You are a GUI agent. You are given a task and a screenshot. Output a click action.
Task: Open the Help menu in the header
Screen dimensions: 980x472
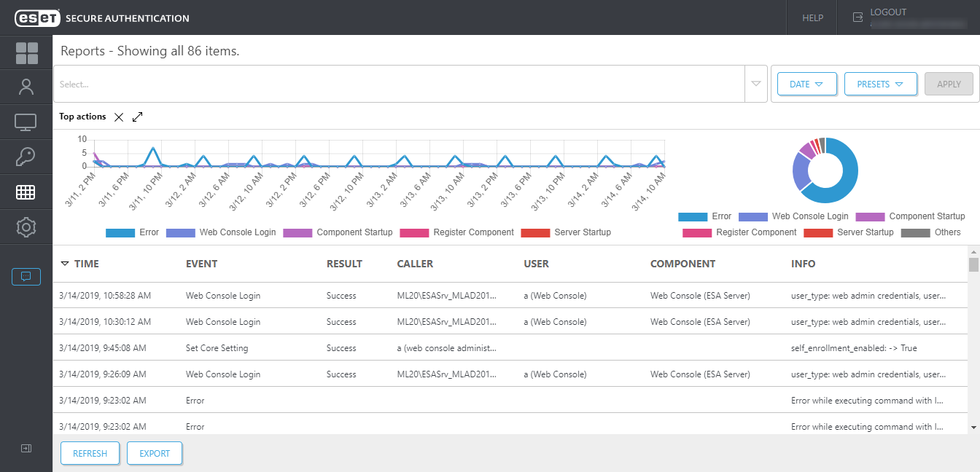tap(812, 17)
